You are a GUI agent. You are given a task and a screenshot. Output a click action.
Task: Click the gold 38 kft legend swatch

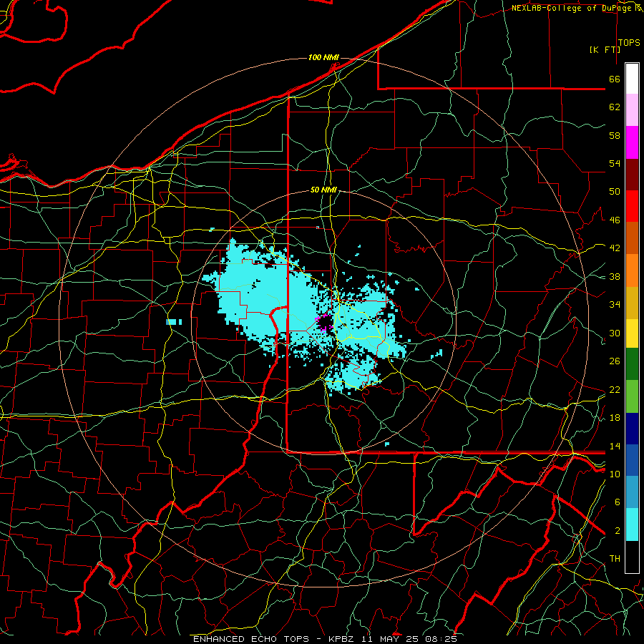pyautogui.click(x=632, y=303)
